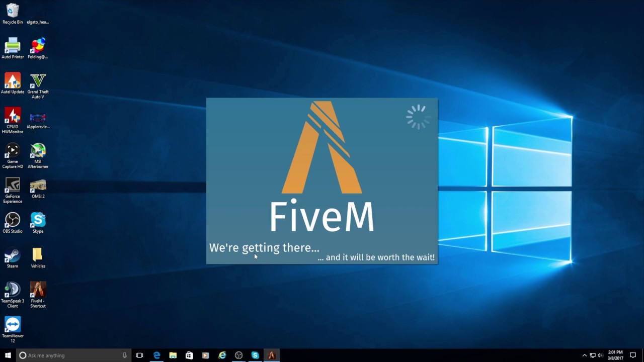The image size is (644, 362).
Task: Open the network status tray icon
Action: 592,355
